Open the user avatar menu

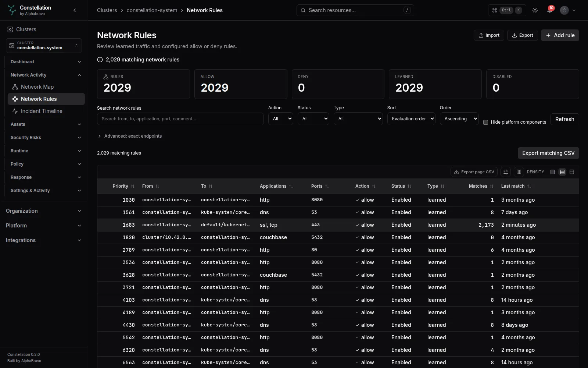568,10
